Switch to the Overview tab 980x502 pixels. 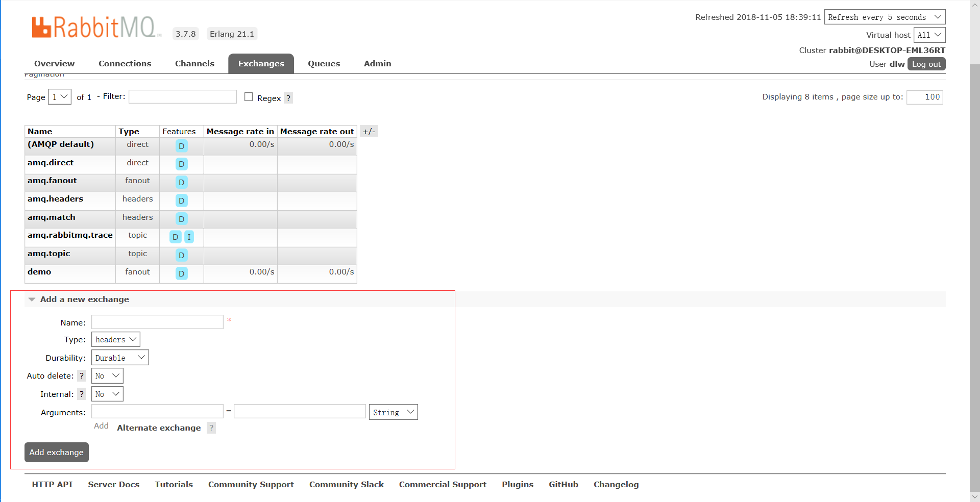(54, 64)
